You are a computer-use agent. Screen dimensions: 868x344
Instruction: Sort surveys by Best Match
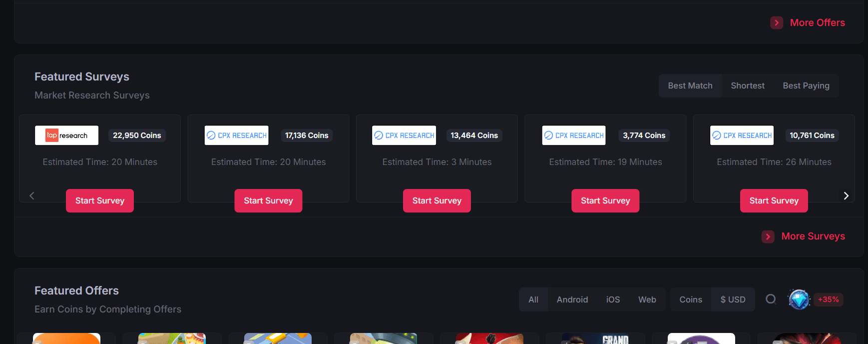(x=690, y=85)
